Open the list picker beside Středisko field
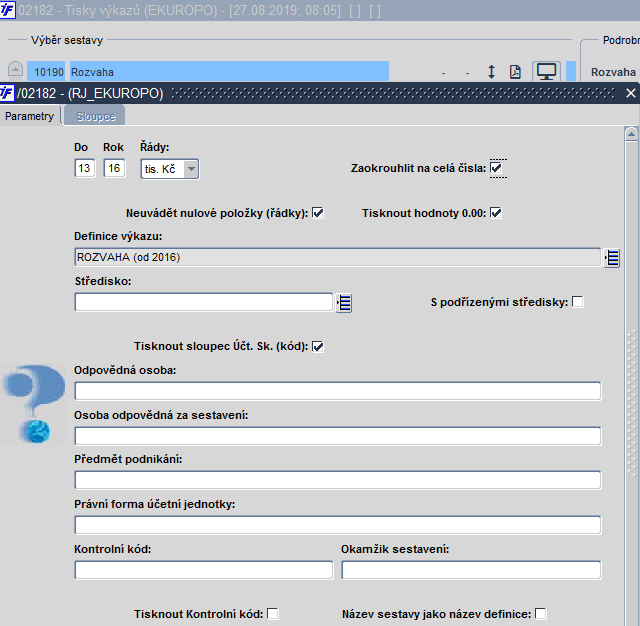This screenshot has width=640, height=626. pyautogui.click(x=344, y=303)
